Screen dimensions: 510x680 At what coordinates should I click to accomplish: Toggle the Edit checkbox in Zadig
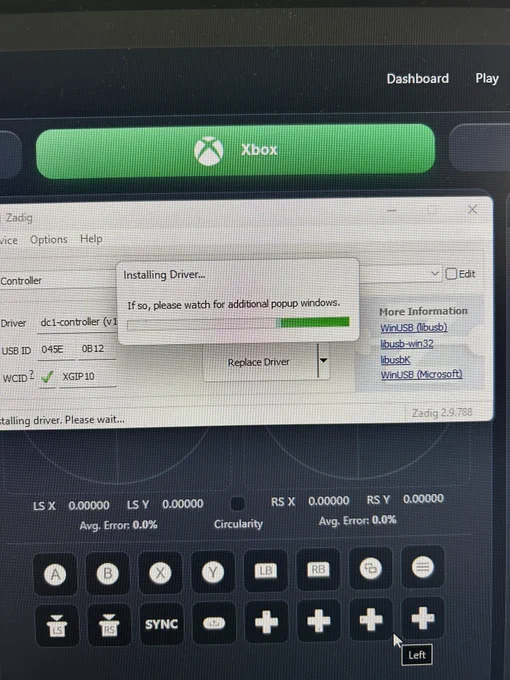point(451,274)
